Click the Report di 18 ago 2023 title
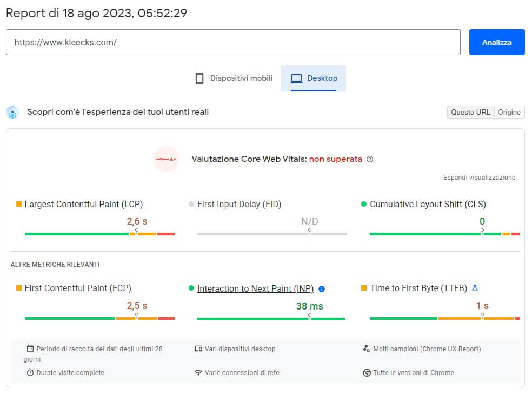Viewport: 532px width, 394px height. [x=97, y=13]
